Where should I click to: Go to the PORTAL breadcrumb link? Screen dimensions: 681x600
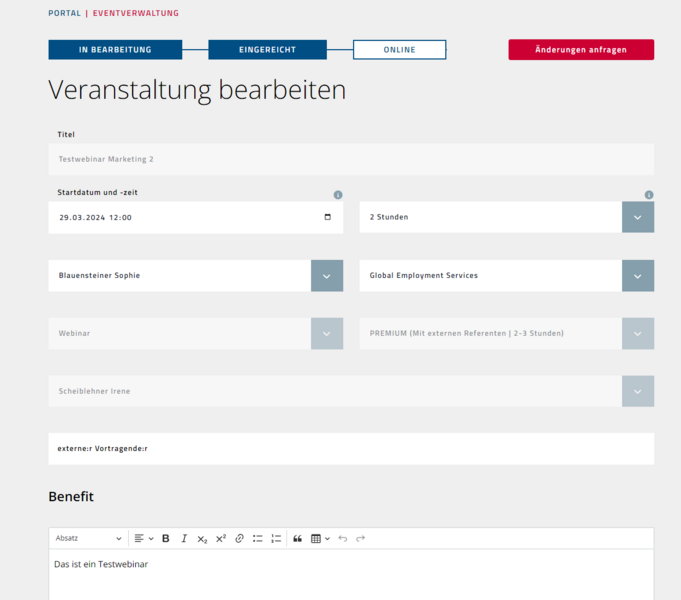[64, 13]
